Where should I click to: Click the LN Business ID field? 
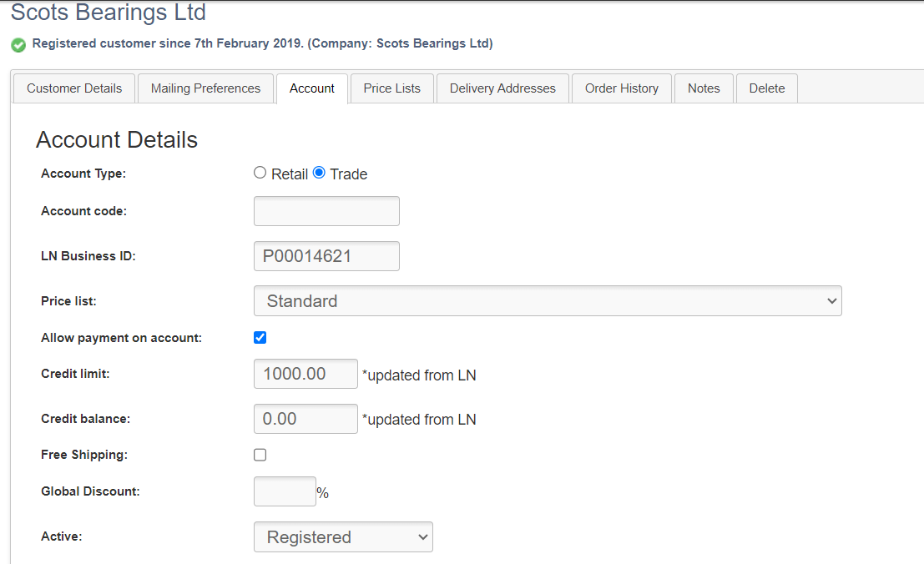326,256
